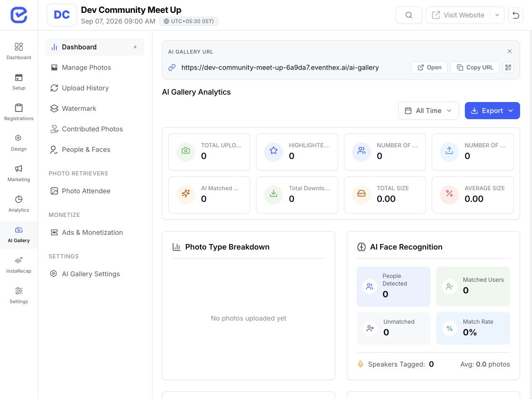Go to Registrations section
Screen dimensions: 532x399
19,113
